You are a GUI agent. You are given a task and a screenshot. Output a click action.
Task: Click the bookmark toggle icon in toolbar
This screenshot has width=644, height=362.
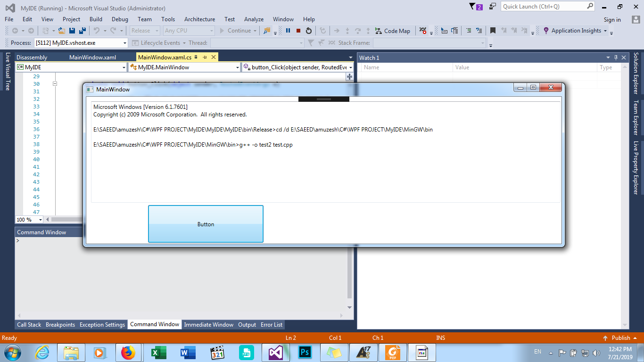(493, 31)
